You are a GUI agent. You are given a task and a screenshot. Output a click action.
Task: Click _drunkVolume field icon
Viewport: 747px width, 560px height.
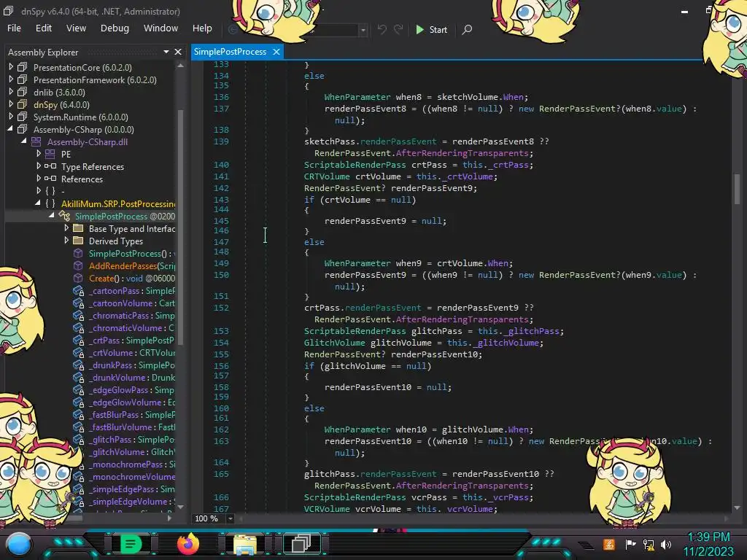(79, 377)
